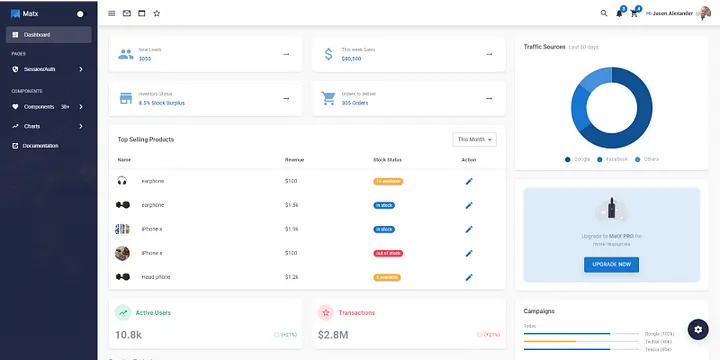This screenshot has width=720, height=360.
Task: Click the mail envelope icon
Action: pyautogui.click(x=127, y=13)
